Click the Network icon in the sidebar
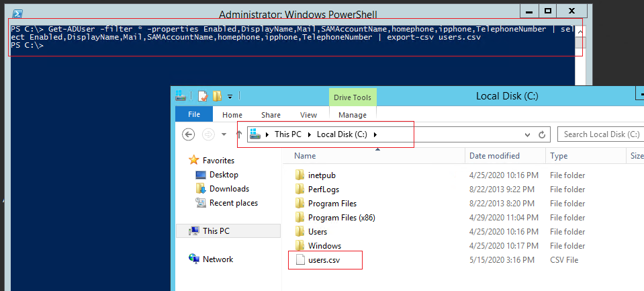The width and height of the screenshot is (644, 291). point(193,259)
